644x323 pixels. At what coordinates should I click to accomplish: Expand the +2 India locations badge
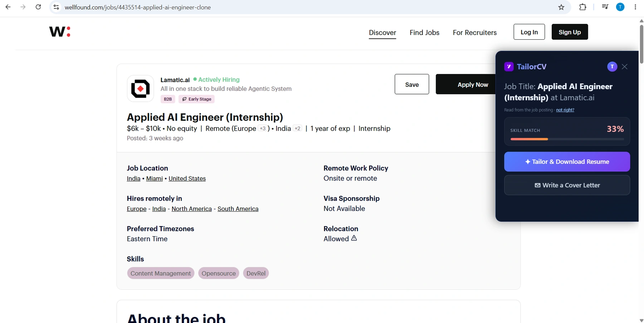pos(297,129)
